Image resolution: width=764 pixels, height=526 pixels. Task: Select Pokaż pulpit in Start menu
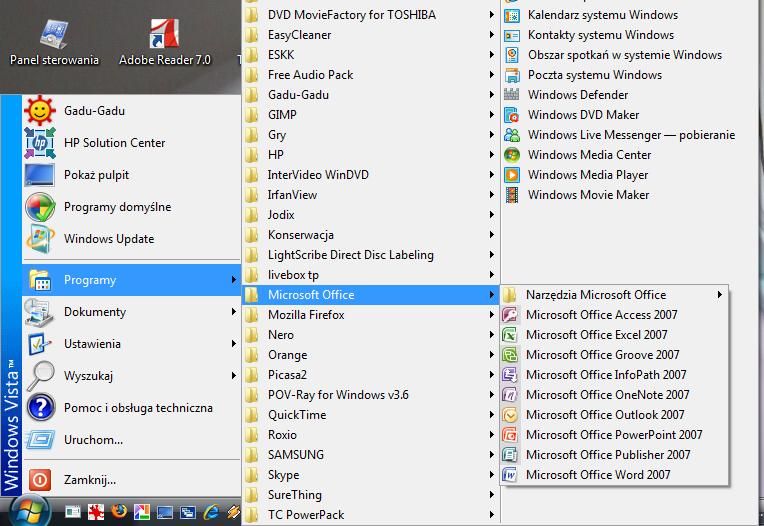click(x=132, y=175)
